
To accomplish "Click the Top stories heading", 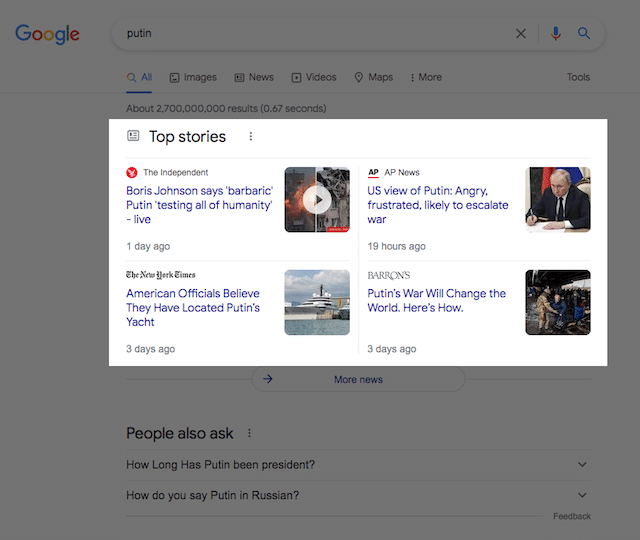I will tap(187, 136).
